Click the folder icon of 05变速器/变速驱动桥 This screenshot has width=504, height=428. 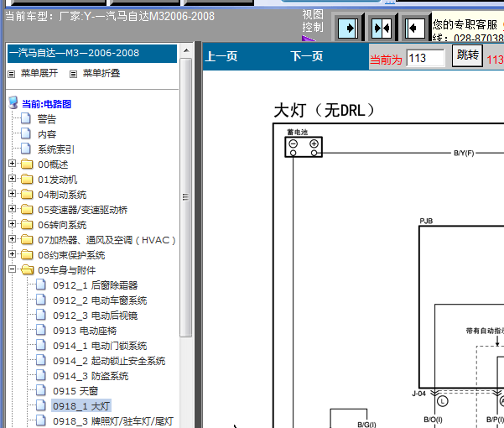(27, 209)
